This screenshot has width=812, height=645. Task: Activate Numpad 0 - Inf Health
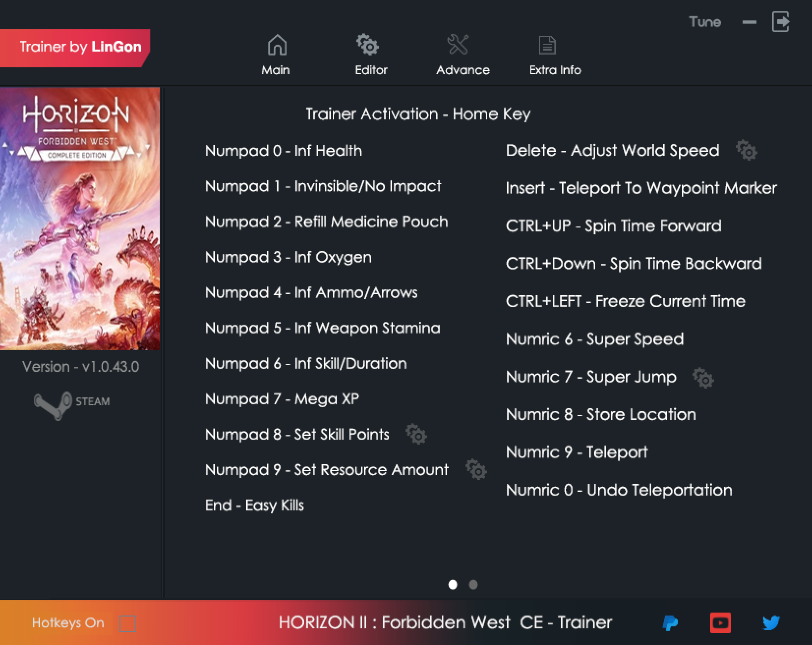284,151
